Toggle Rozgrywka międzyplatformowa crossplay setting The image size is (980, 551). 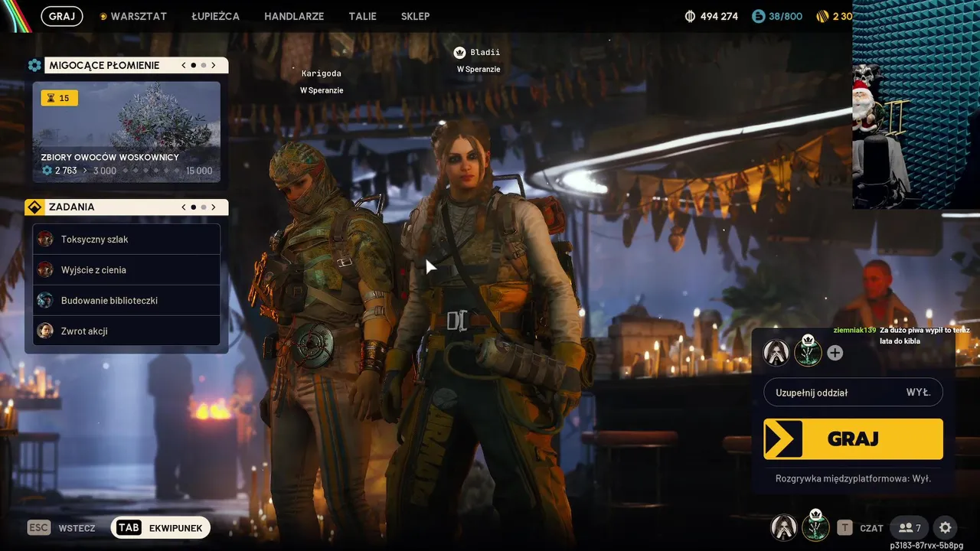pos(853,479)
